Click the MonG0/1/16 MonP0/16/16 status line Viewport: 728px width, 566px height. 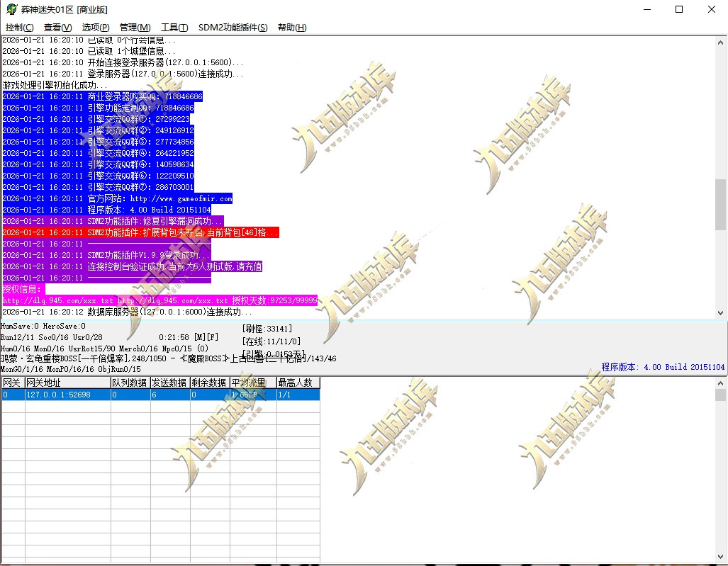pyautogui.click(x=71, y=369)
